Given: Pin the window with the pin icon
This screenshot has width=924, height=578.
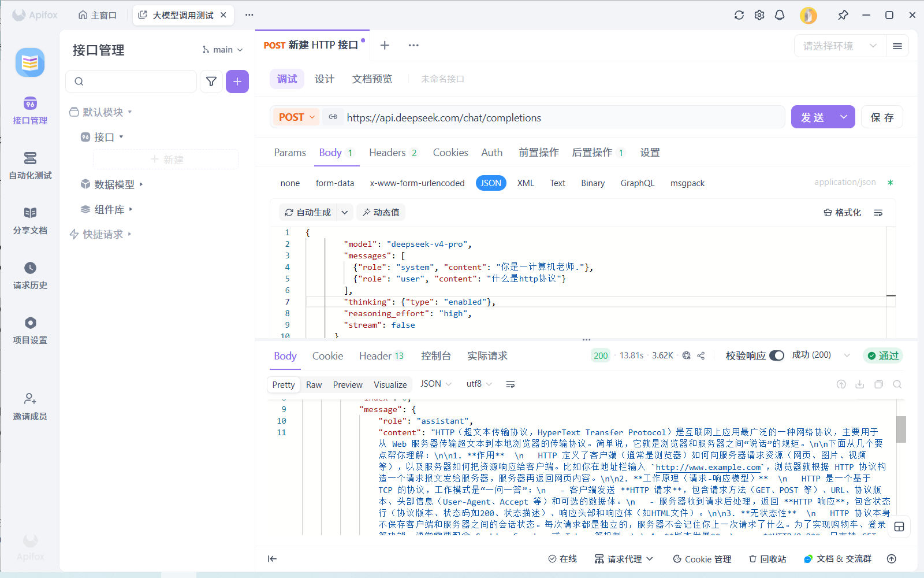Looking at the screenshot, I should 843,15.
